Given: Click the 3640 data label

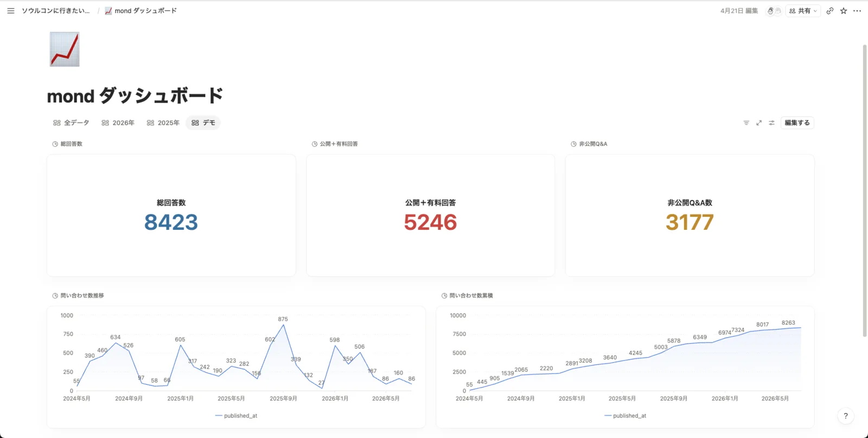Looking at the screenshot, I should click(x=610, y=358).
